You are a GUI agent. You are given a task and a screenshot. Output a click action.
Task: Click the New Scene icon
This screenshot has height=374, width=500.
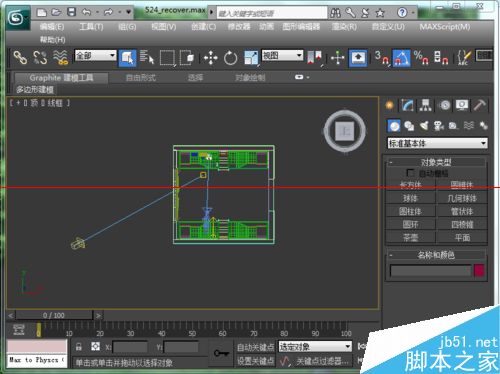tap(42, 12)
